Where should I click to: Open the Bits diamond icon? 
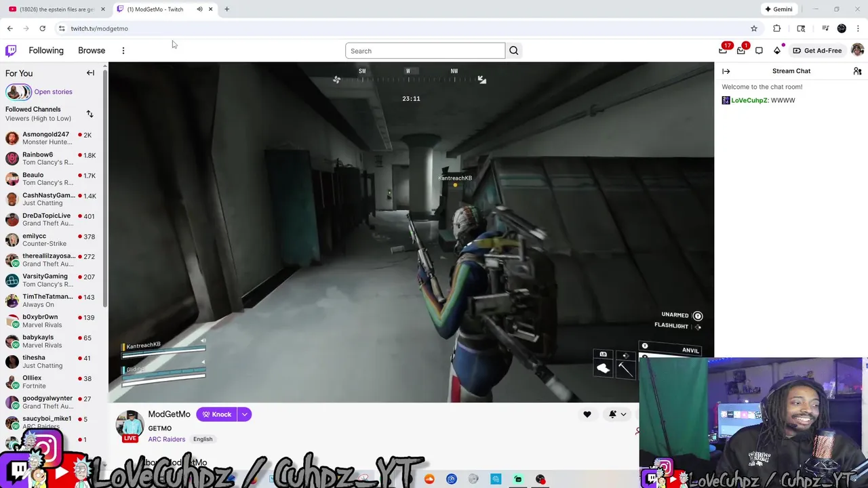pyautogui.click(x=777, y=51)
